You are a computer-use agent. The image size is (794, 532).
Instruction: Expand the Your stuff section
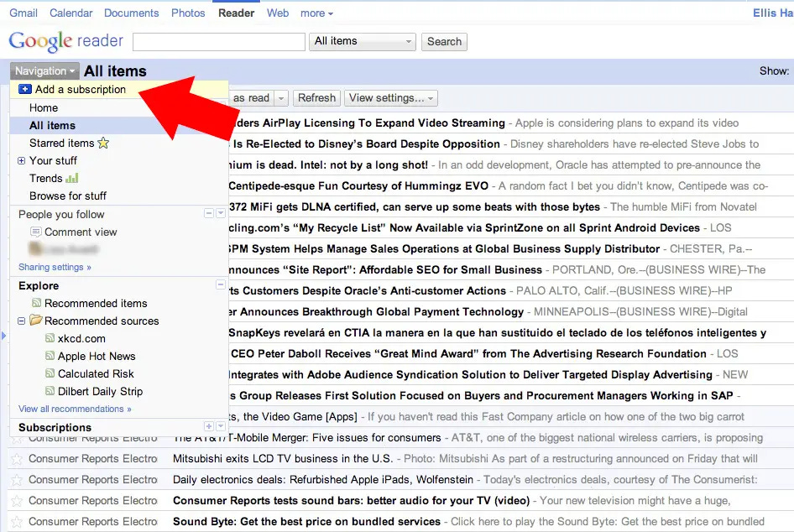tap(21, 160)
